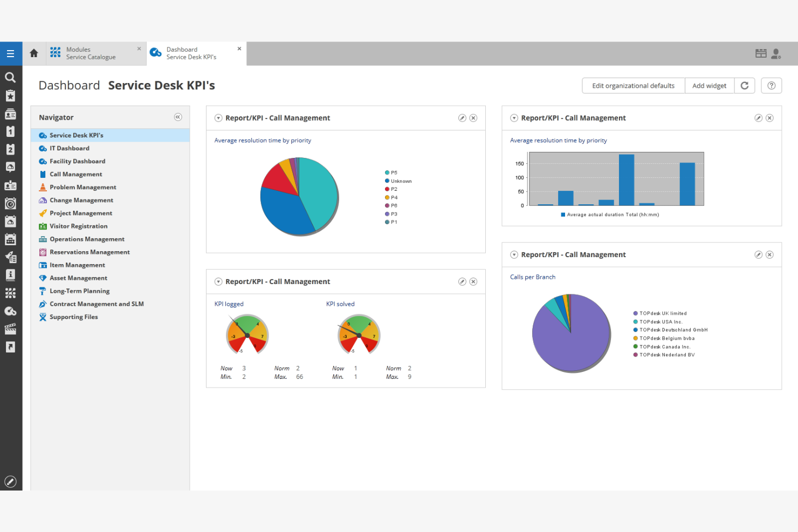Click the red P2 legend color dot
Screen dimensions: 798x532
click(x=387, y=189)
